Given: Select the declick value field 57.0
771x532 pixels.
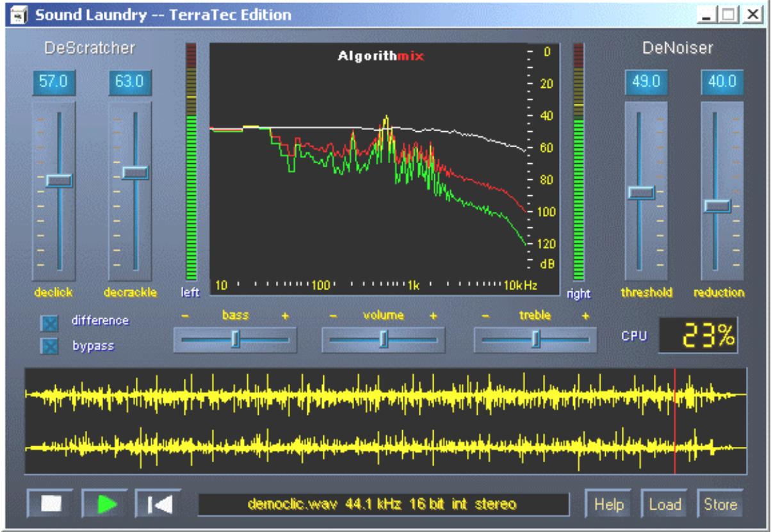Looking at the screenshot, I should pos(53,83).
